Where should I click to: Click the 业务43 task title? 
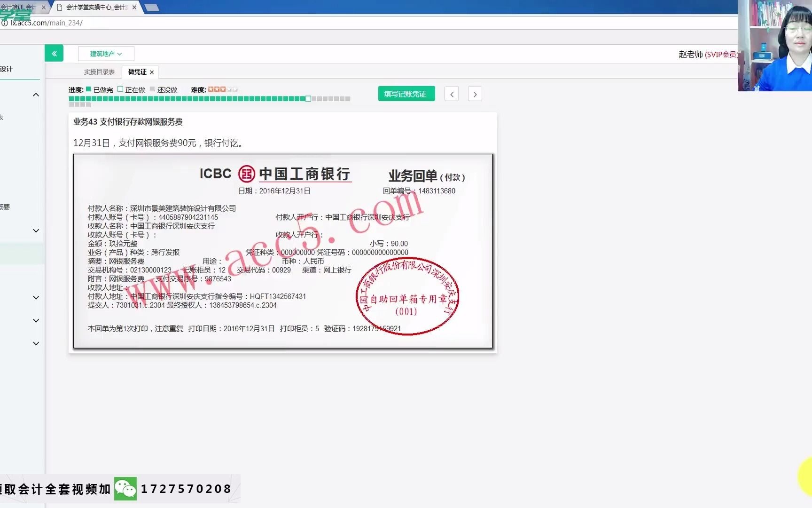coord(128,122)
